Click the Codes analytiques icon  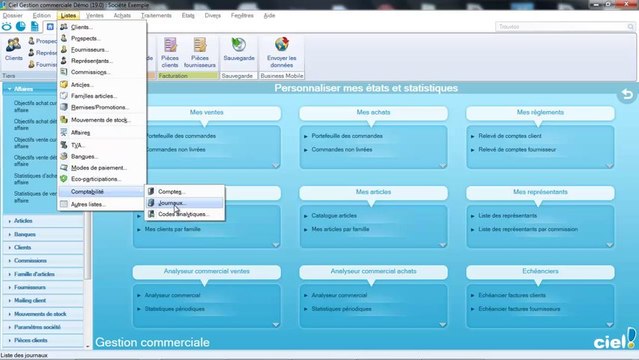[x=151, y=214]
